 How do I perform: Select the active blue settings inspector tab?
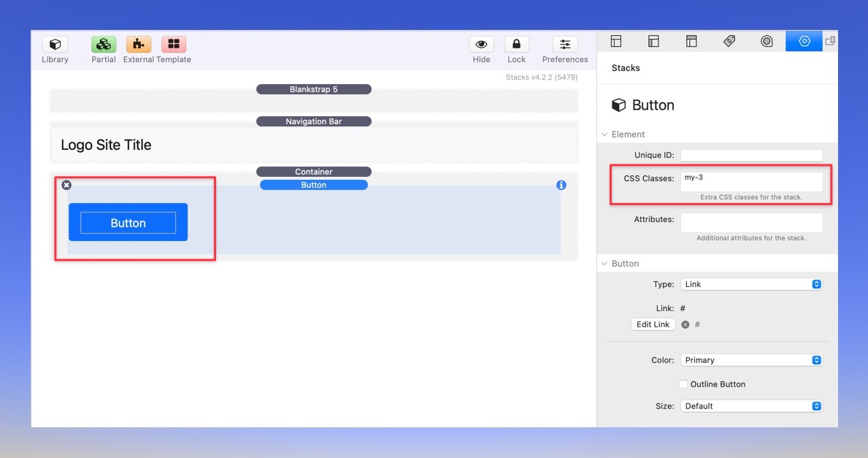tap(804, 41)
